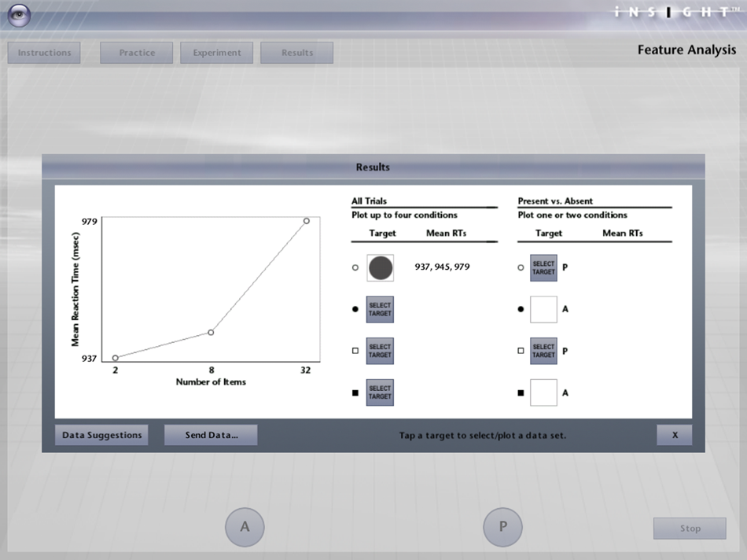Image resolution: width=747 pixels, height=560 pixels.
Task: Open the Instructions tab
Action: (44, 53)
